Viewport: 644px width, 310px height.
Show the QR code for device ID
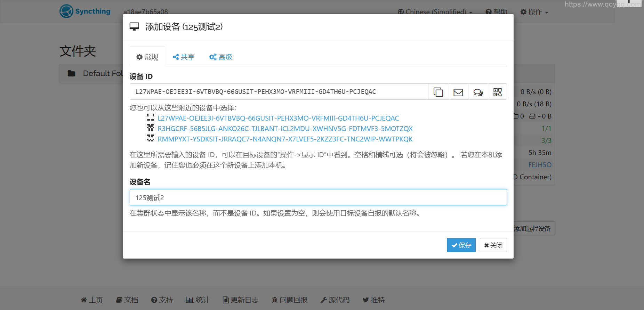497,92
